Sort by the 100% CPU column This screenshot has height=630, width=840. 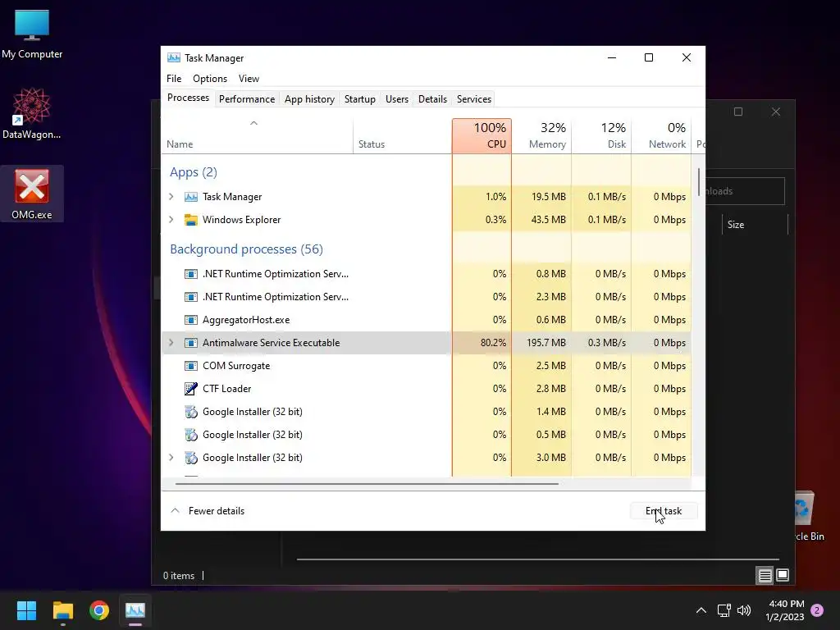pos(482,136)
